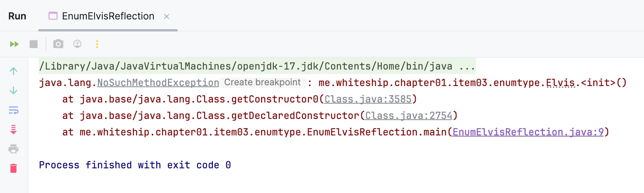
Task: Go down the stack trace with down arrow
Action: tap(13, 91)
